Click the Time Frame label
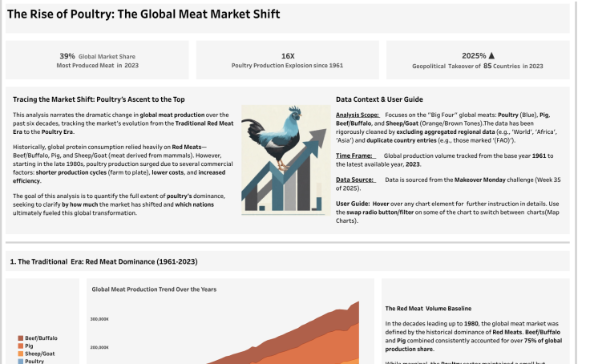Screen dimensions: 590x364 point(354,154)
